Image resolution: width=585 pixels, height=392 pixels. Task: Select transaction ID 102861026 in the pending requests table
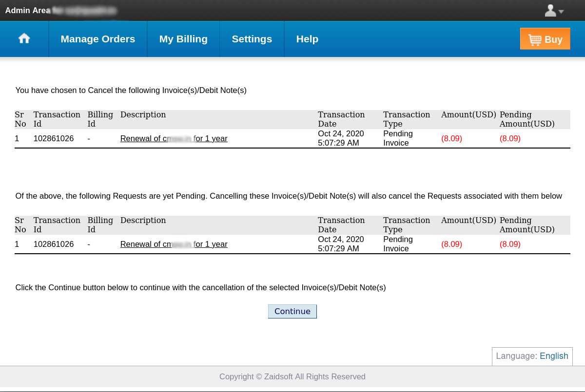[54, 244]
